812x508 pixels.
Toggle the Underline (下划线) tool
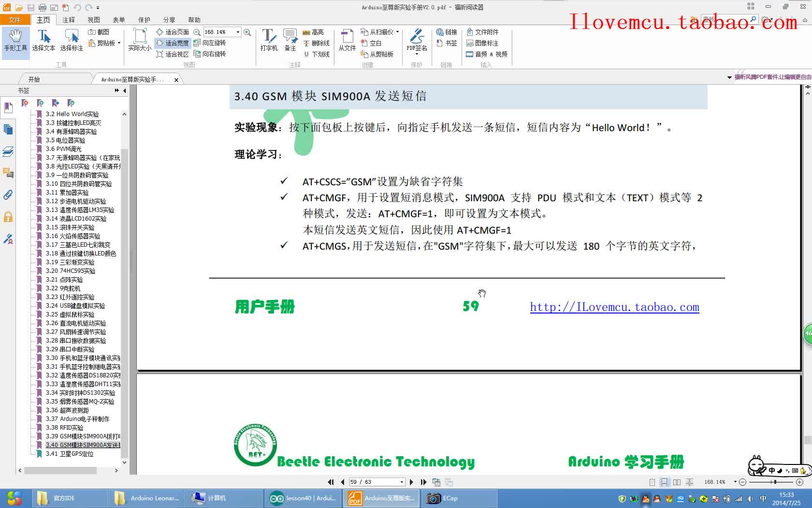[317, 54]
